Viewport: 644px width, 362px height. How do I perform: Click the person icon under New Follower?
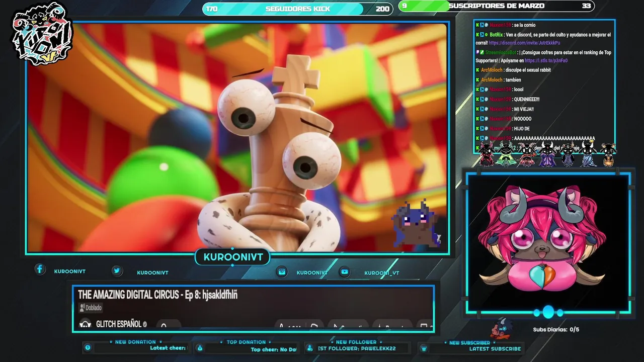coord(310,348)
